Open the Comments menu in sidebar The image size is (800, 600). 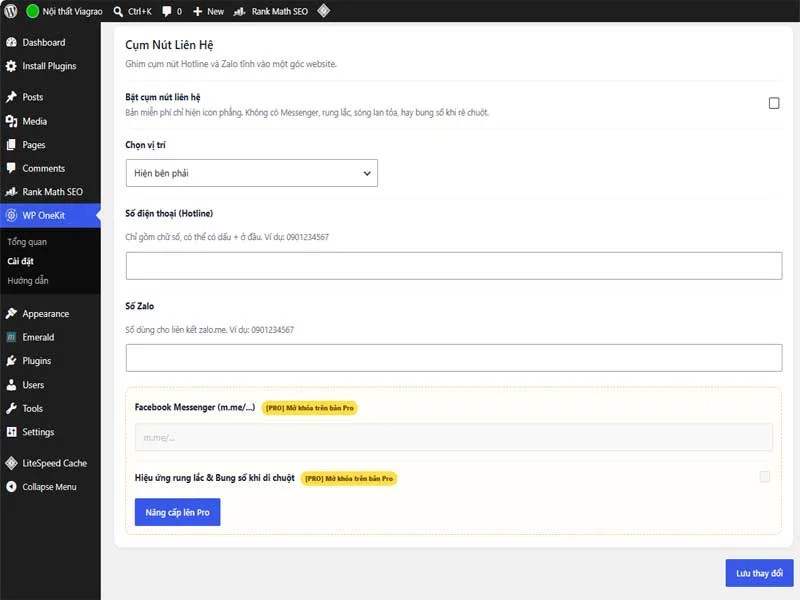pos(50,168)
